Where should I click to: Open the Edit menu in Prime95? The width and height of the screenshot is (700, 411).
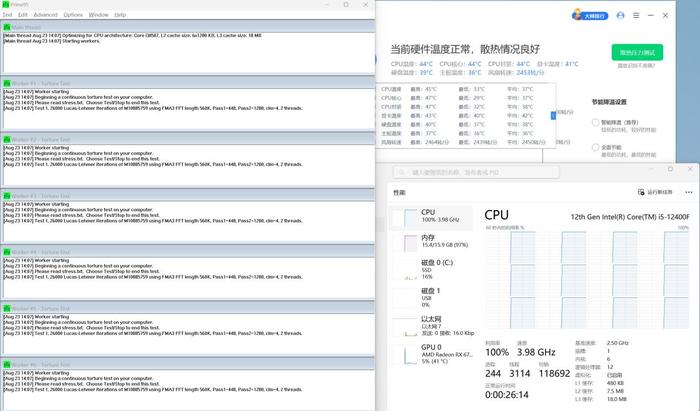pos(23,15)
